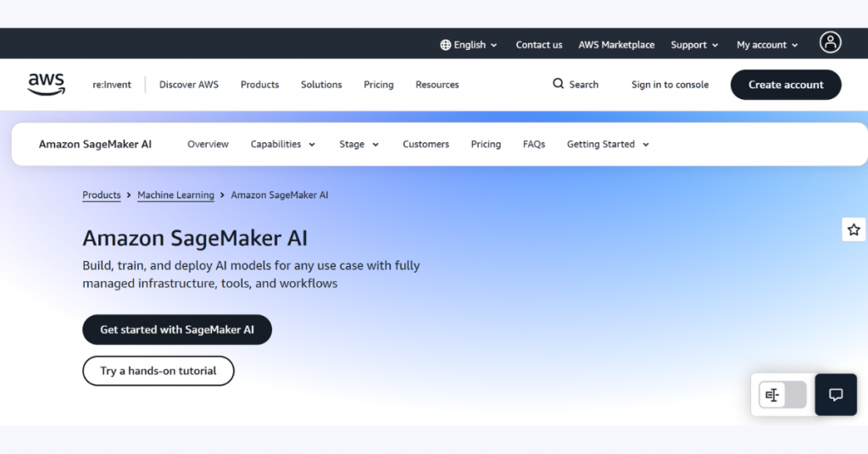Open the Products menu

(259, 85)
